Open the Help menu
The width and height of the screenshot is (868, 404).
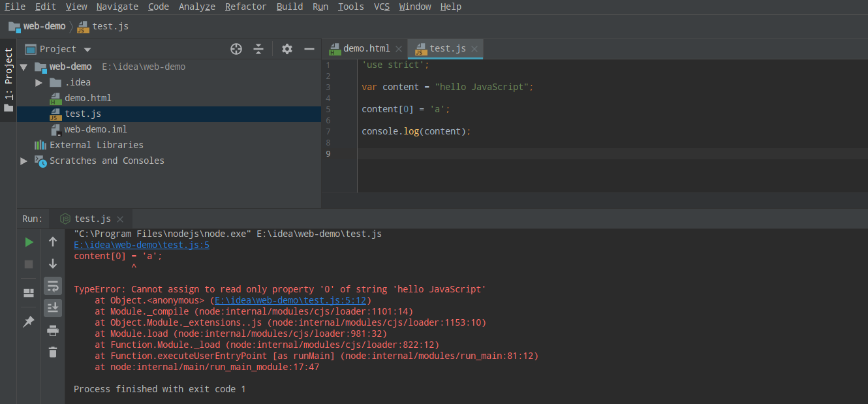coord(451,7)
